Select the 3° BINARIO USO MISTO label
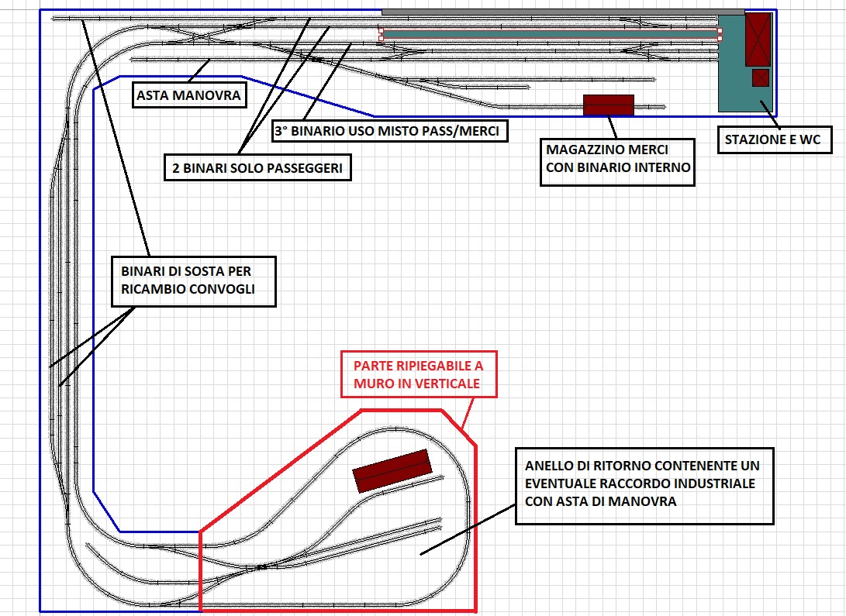The height and width of the screenshot is (616, 846). 389,131
